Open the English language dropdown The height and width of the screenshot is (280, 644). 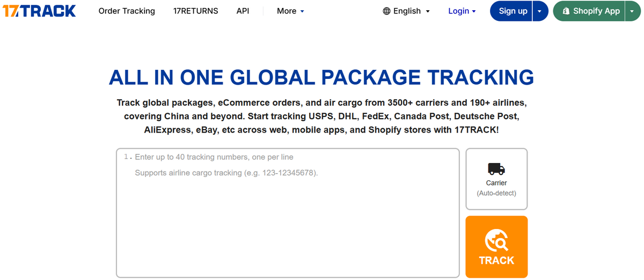coord(406,11)
